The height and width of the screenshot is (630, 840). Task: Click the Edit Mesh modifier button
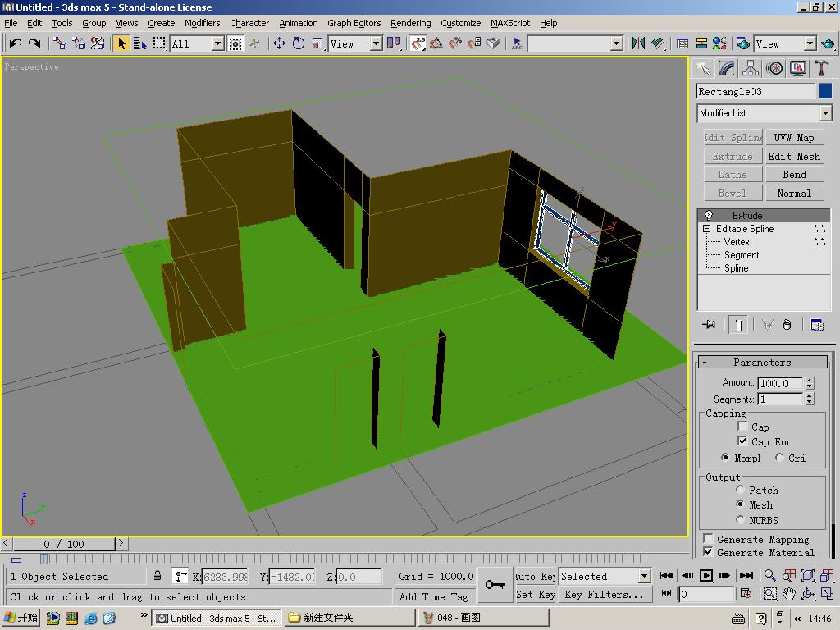click(794, 157)
